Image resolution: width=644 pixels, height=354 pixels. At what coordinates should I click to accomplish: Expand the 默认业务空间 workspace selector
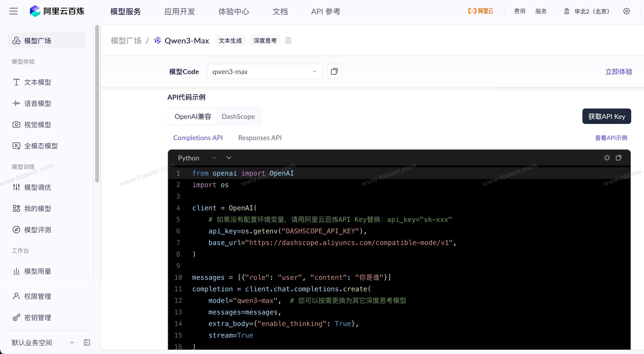[72, 342]
